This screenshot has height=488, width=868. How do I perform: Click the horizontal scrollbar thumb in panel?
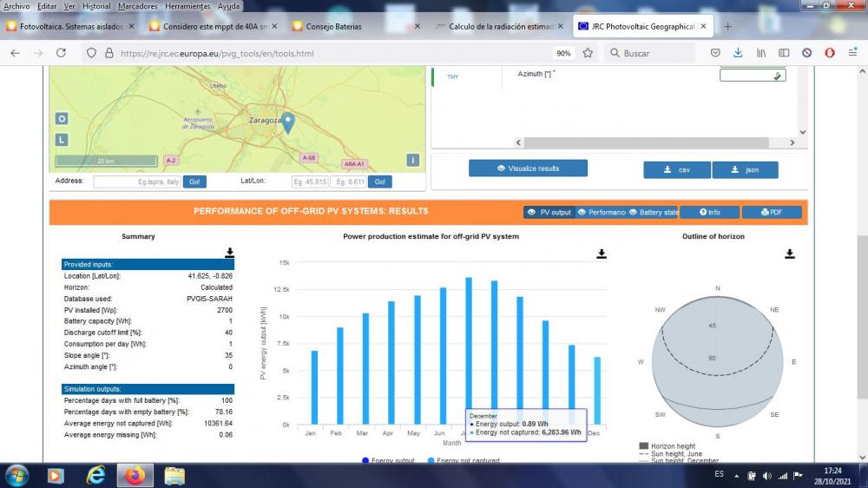pos(647,142)
